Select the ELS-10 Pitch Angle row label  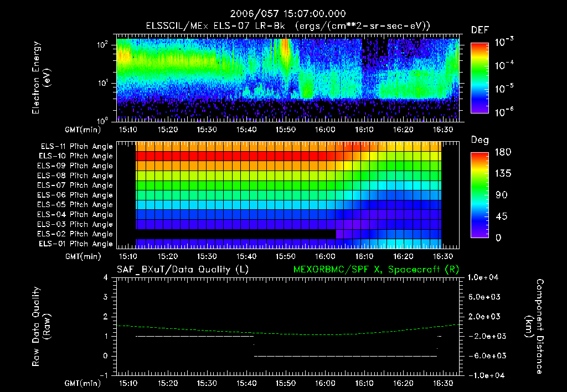coord(76,156)
